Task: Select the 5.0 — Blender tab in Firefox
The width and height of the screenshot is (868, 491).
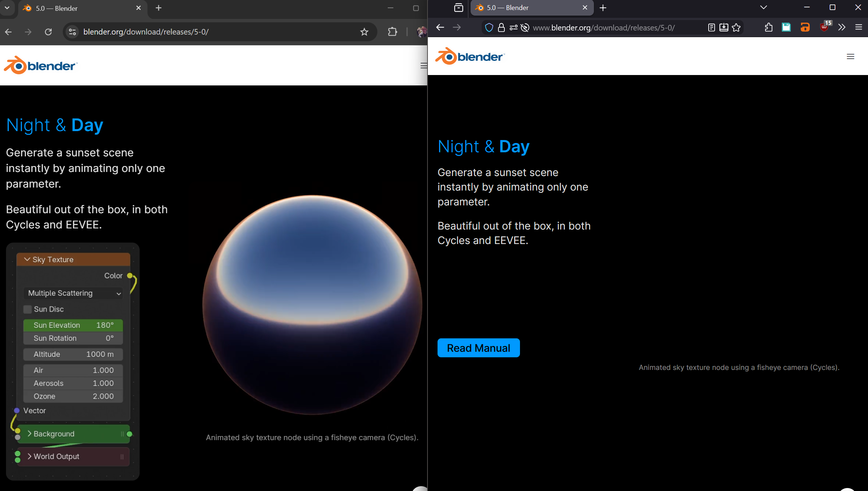Action: [532, 8]
